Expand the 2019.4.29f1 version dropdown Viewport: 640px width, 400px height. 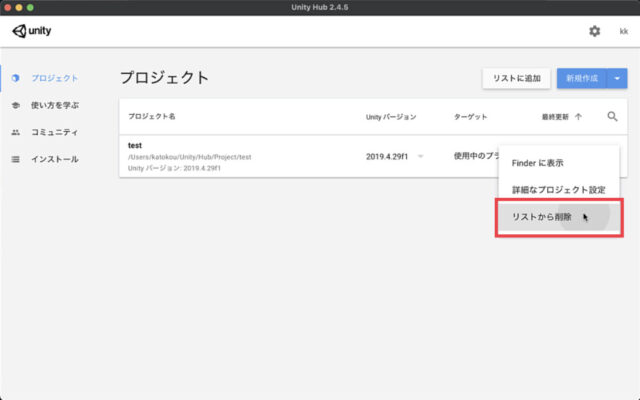click(421, 157)
